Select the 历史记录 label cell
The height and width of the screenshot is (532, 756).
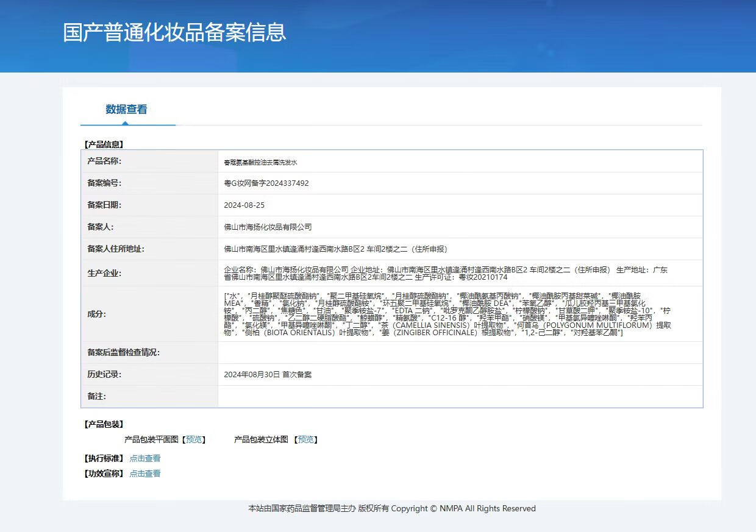click(x=149, y=375)
